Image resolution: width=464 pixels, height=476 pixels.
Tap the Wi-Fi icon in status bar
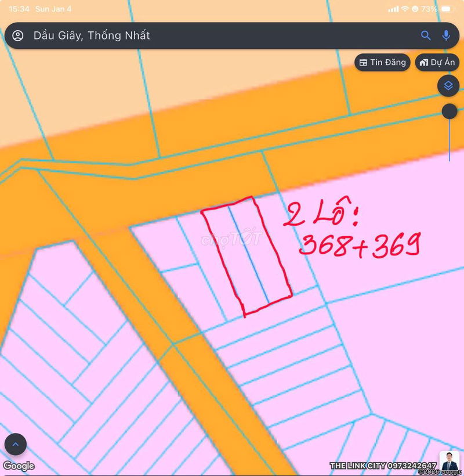click(x=404, y=9)
